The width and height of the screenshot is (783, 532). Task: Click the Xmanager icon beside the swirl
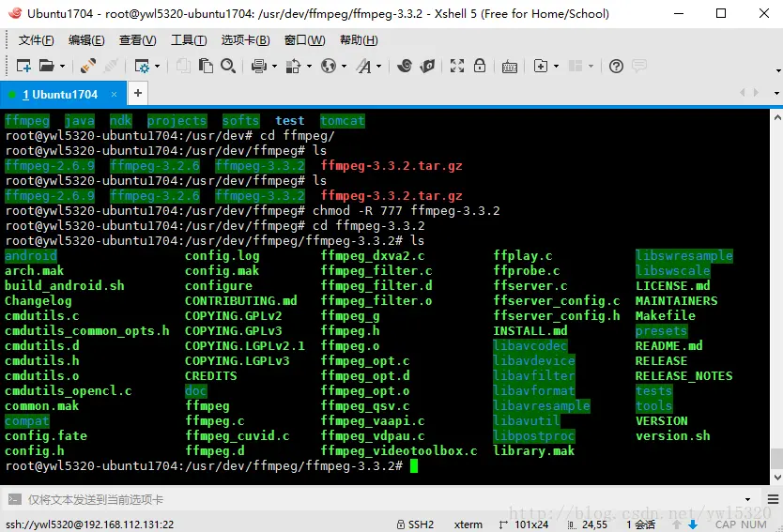point(427,66)
